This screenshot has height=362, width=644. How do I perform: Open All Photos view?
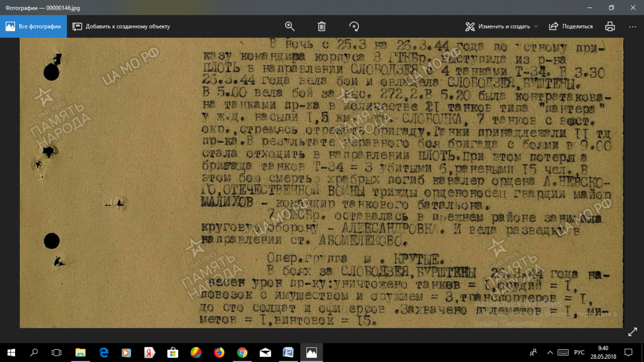tap(33, 26)
